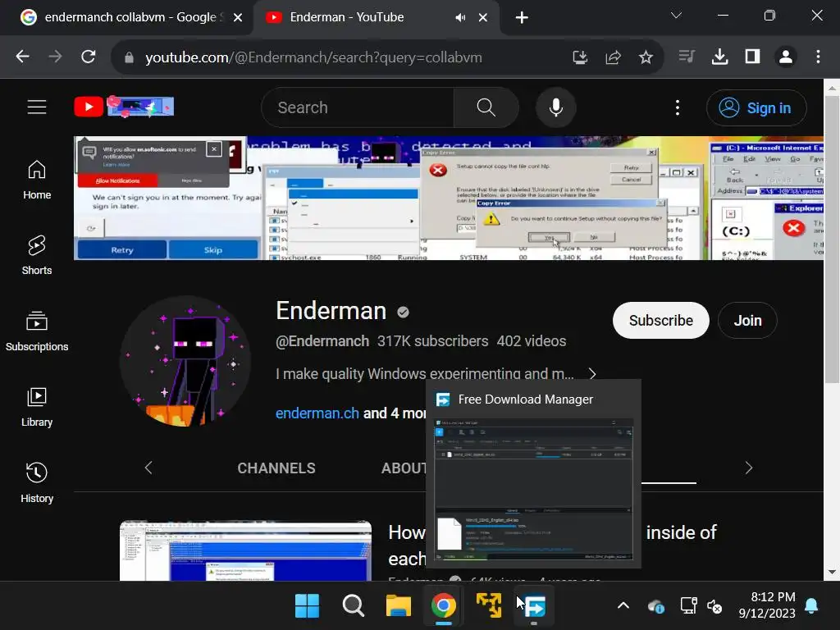Mute the Enderman YouTube tab audio
840x630 pixels.
(x=459, y=18)
